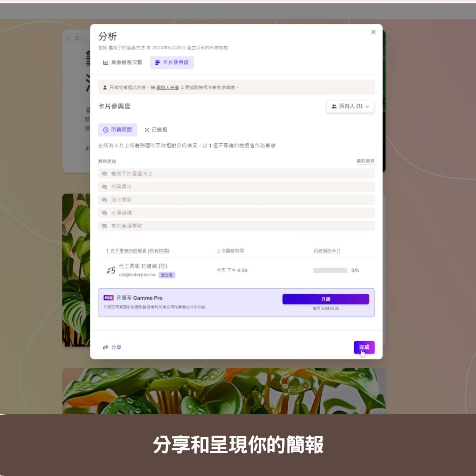This screenshot has height=476, width=476.
Task: Click the bar chart icon beside 頁面檢視次數
Action: pyautogui.click(x=106, y=63)
